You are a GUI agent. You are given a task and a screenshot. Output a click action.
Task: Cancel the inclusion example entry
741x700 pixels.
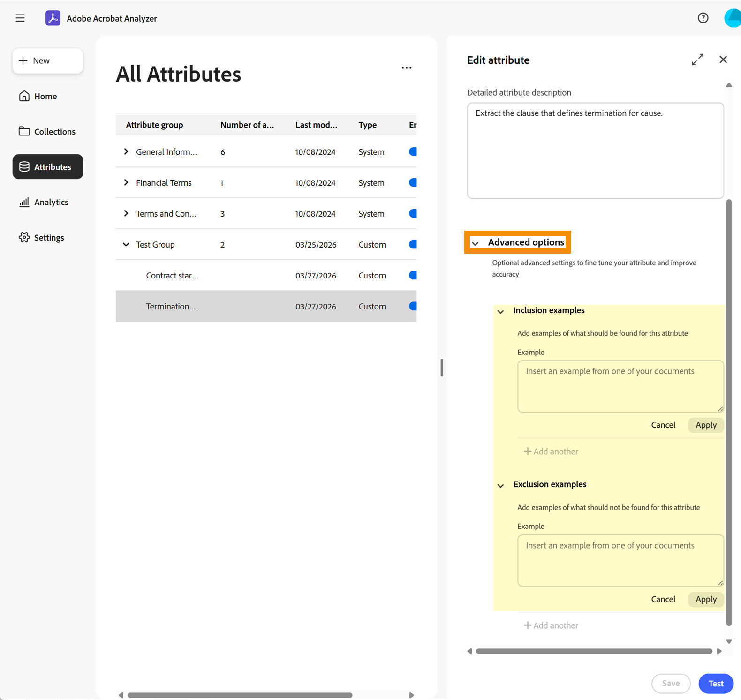pyautogui.click(x=663, y=425)
